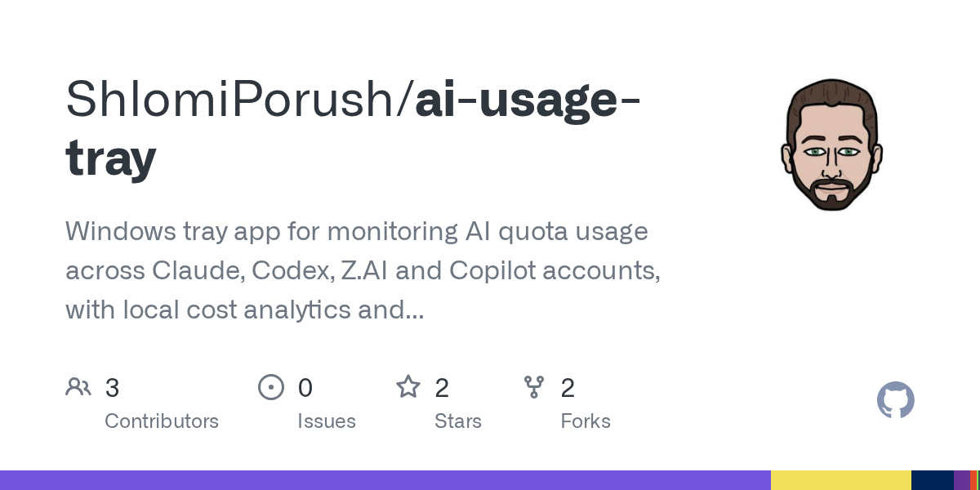The width and height of the screenshot is (980, 490).
Task: Click the orange-red language bar segment
Action: click(972, 480)
